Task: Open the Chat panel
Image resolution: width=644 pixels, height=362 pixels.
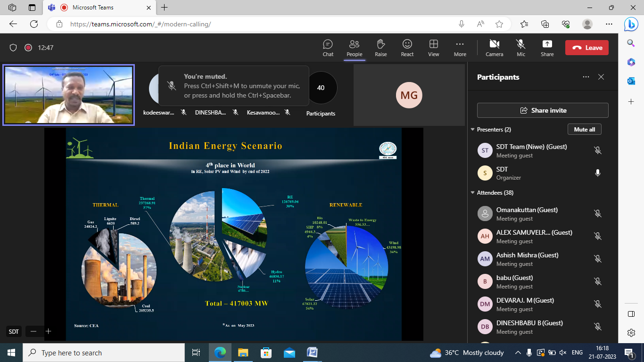Action: [328, 48]
